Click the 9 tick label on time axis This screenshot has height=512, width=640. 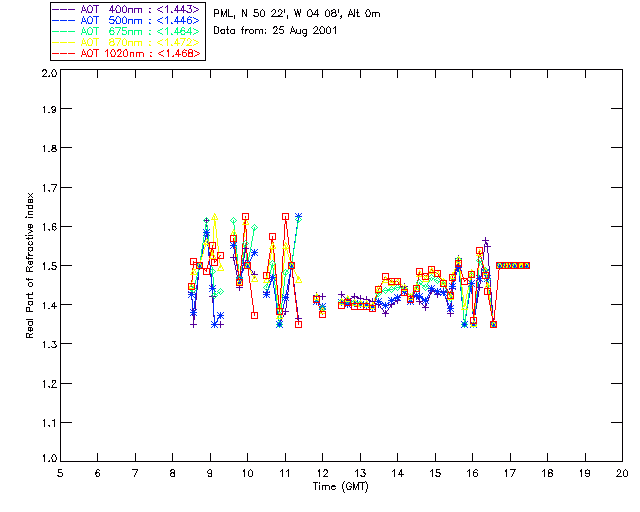pos(210,472)
